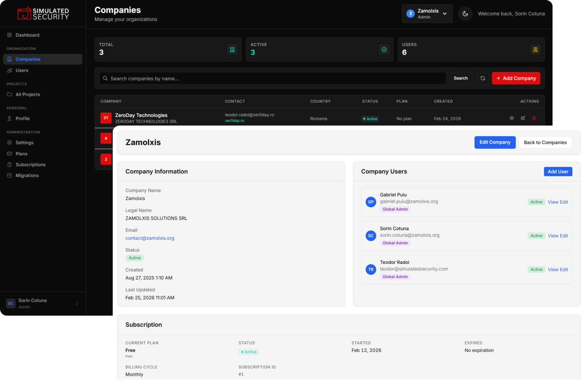Click the View link for Gabriel Puiu
The width and height of the screenshot is (588, 383).
click(553, 202)
